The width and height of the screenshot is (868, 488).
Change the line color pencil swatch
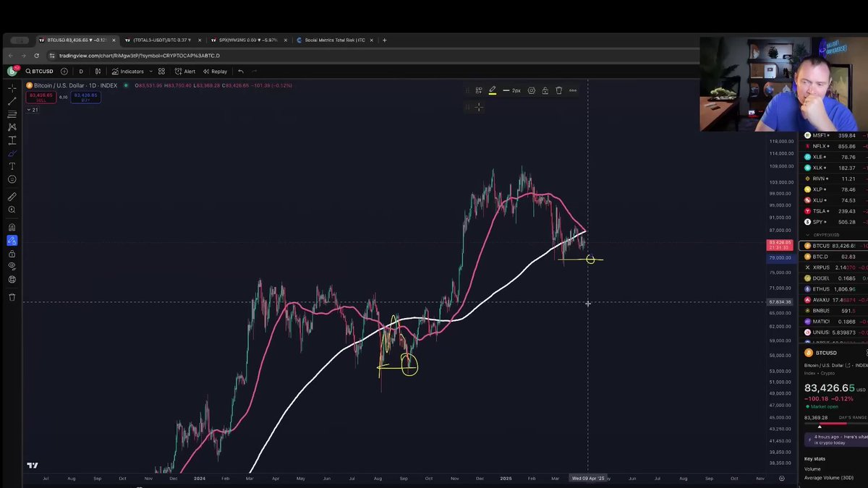tap(492, 90)
